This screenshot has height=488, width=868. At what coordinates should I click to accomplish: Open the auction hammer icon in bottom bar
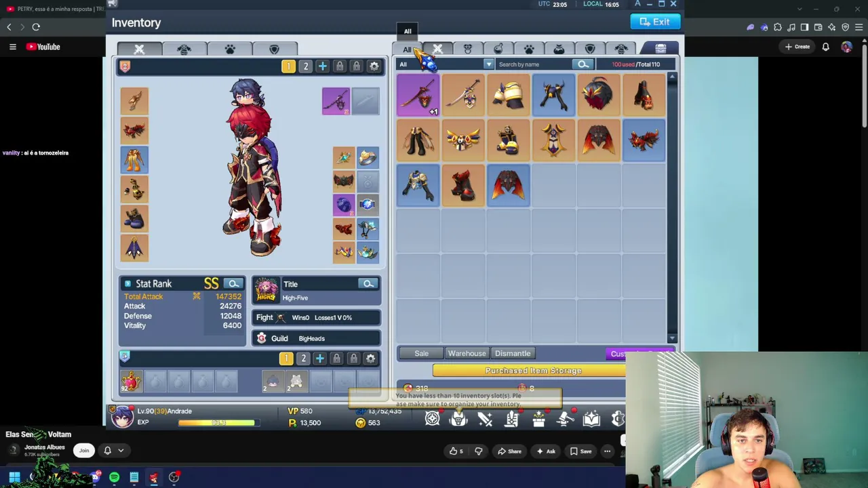[565, 419]
